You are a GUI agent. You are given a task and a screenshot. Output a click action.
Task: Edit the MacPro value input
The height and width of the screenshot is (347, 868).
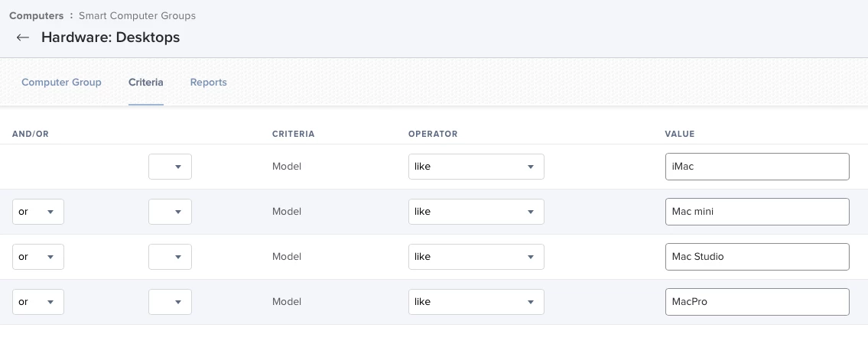point(757,302)
